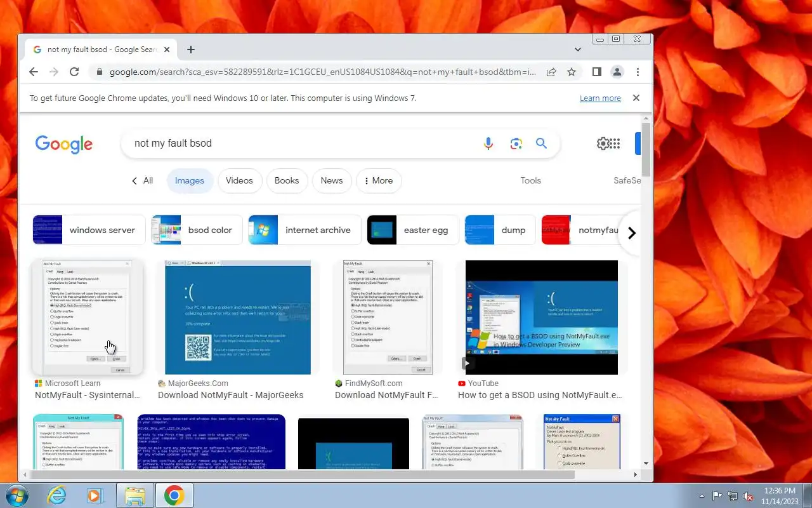Screen dimensions: 812x508
Task: Click the network tray icon
Action: [733, 496]
